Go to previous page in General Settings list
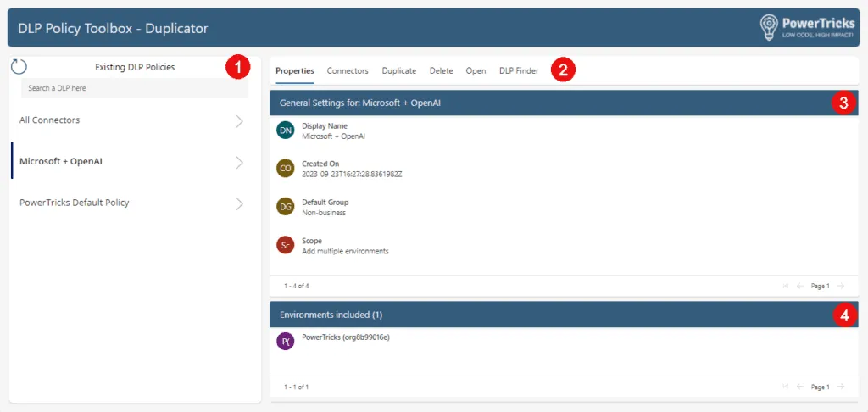868x412 pixels. [799, 286]
